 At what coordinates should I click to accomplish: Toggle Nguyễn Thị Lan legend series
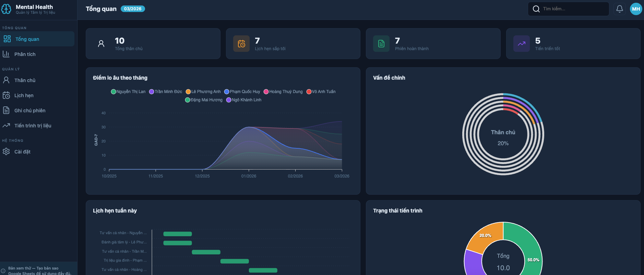(x=128, y=92)
